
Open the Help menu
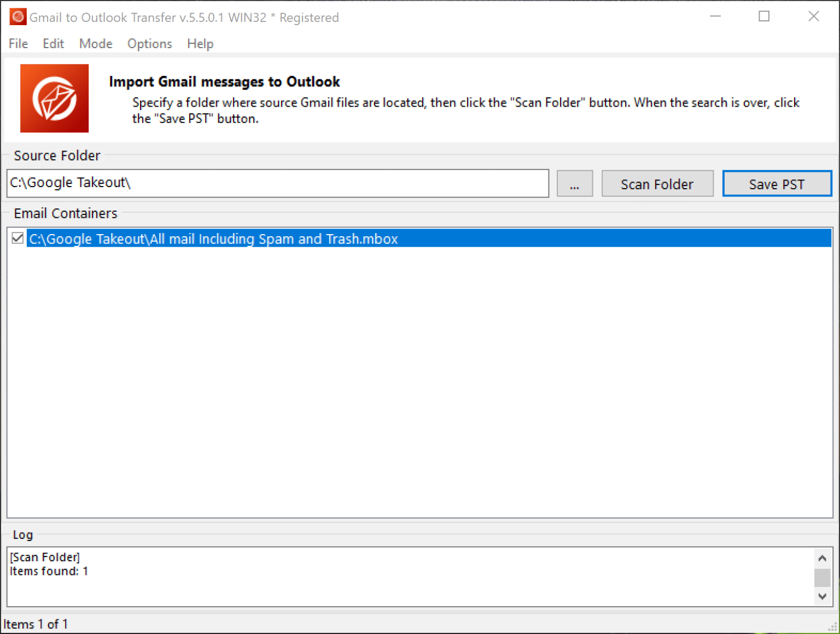[x=200, y=44]
